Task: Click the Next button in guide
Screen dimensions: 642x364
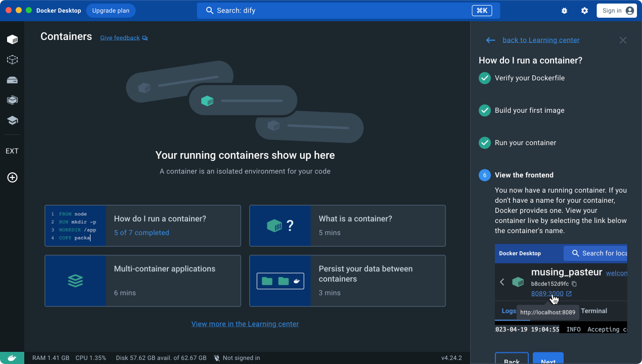Action: pyautogui.click(x=548, y=358)
